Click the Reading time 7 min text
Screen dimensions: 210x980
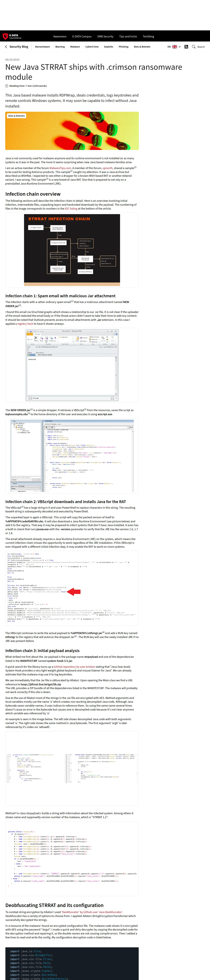(28, 86)
